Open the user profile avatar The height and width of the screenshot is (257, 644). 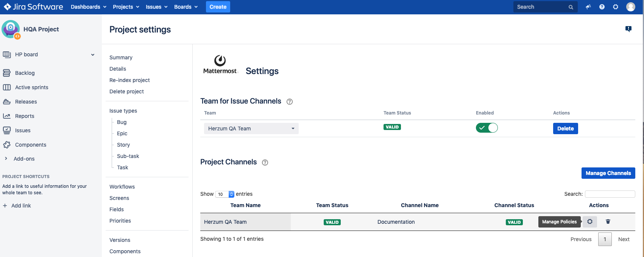(x=631, y=7)
